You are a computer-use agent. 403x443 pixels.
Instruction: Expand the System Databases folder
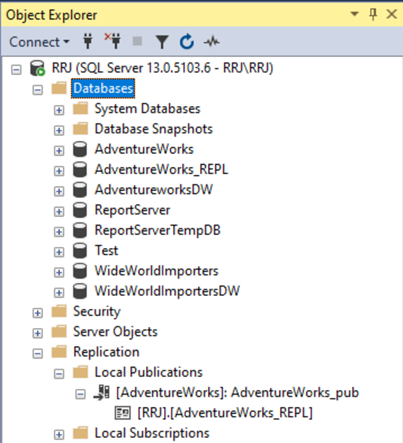59,110
